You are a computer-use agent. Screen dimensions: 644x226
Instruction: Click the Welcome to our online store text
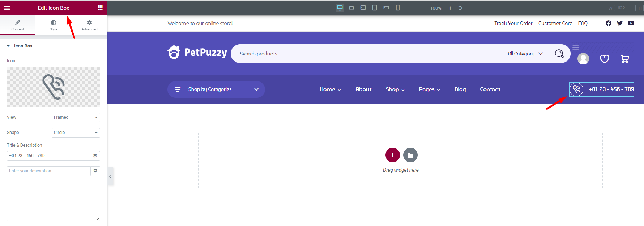tap(200, 23)
